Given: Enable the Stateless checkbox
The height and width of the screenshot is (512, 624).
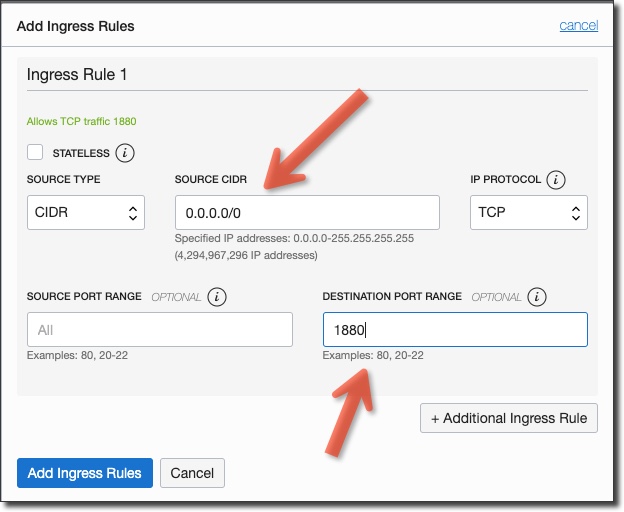Looking at the screenshot, I should point(36,153).
